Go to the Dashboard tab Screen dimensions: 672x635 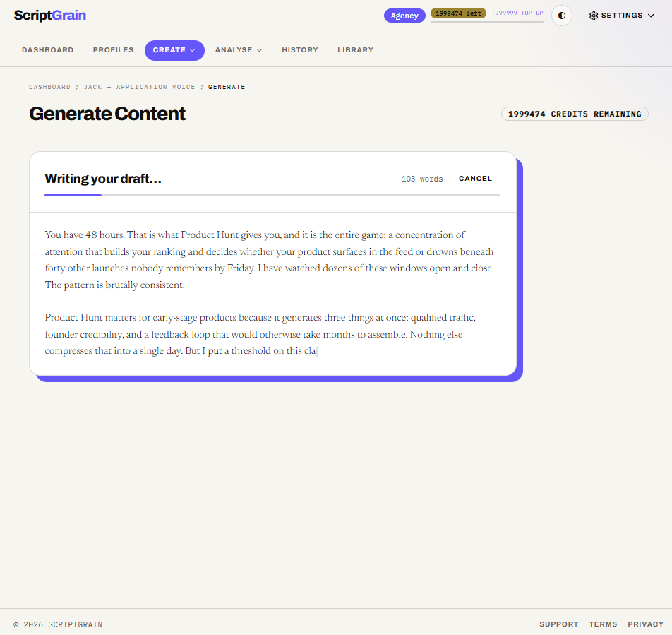47,50
